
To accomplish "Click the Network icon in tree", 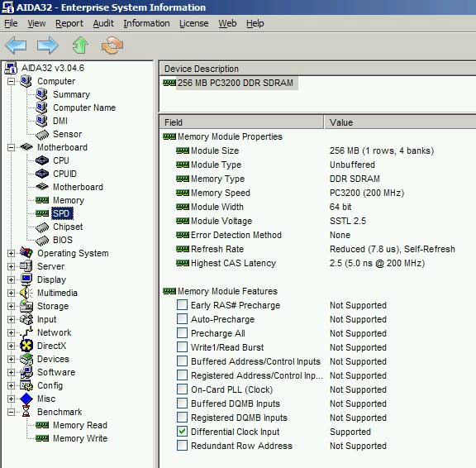I will click(26, 332).
